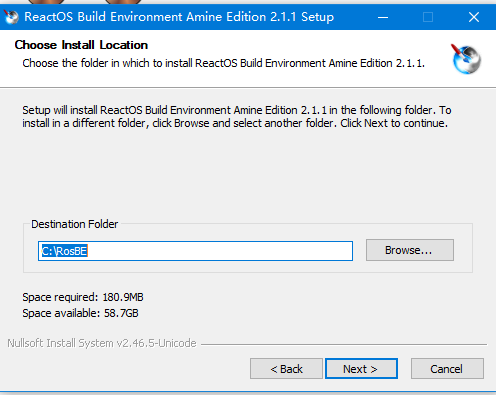This screenshot has height=395, width=496.
Task: Click the disabled maximize button
Action: click(428, 17)
